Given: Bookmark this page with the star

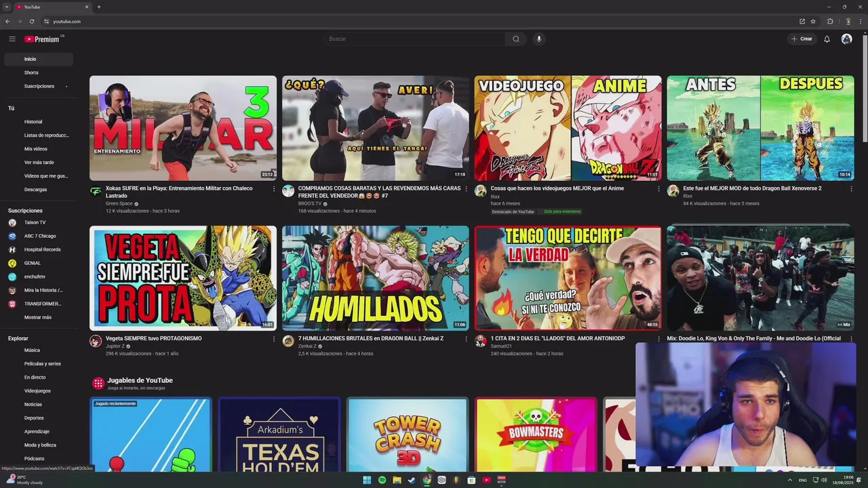Looking at the screenshot, I should pos(813,21).
